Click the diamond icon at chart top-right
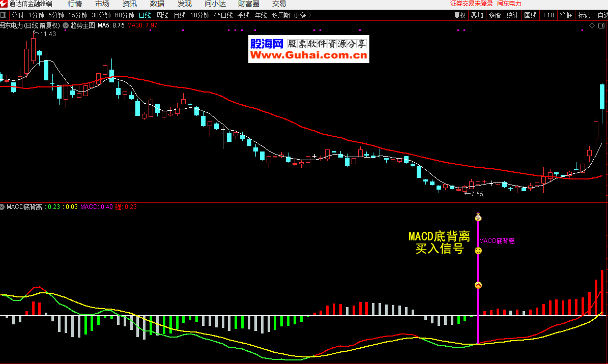608x364 pixels. click(592, 25)
